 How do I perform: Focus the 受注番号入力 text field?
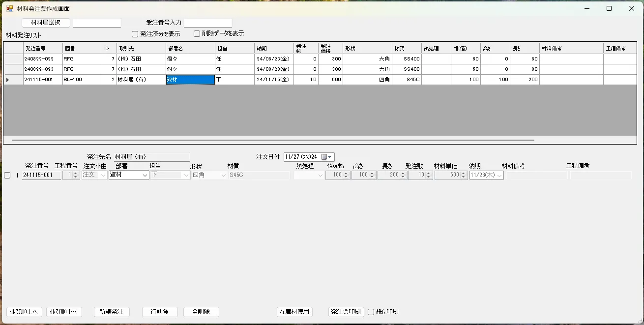pyautogui.click(x=207, y=23)
